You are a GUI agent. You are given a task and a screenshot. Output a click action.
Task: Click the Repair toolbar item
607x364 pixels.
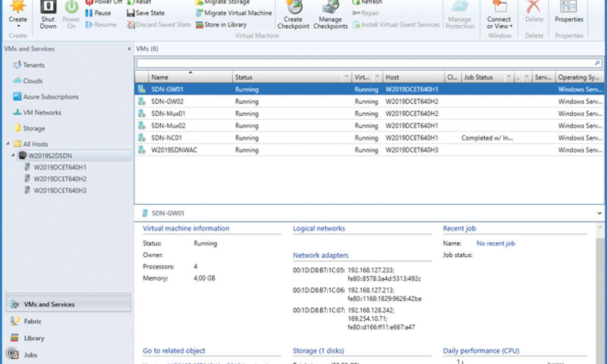tap(366, 13)
